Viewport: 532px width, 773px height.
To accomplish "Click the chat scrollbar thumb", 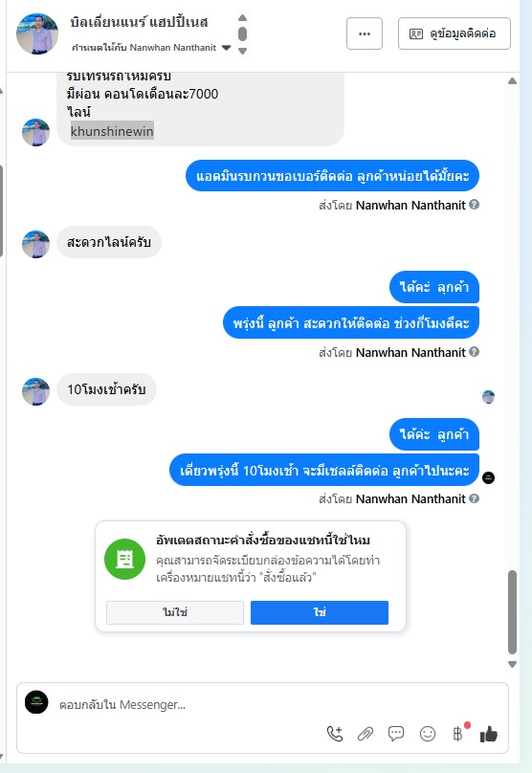I will coord(512,611).
